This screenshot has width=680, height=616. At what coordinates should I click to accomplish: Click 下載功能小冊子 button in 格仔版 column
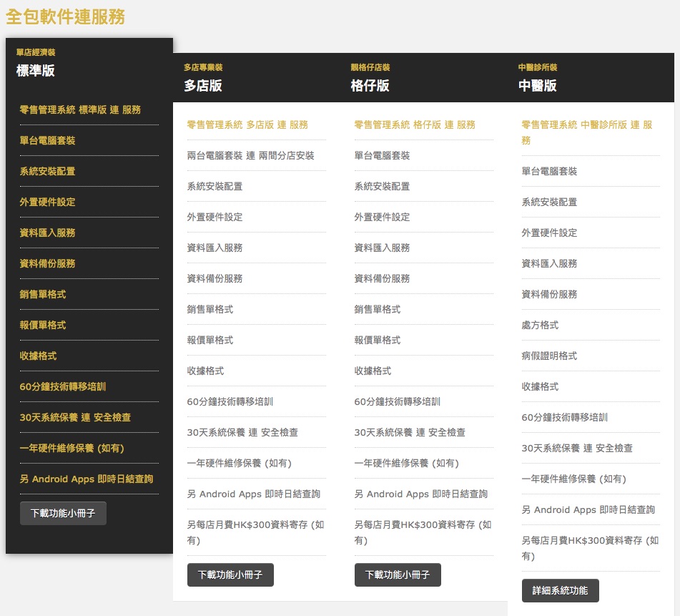coord(398,575)
